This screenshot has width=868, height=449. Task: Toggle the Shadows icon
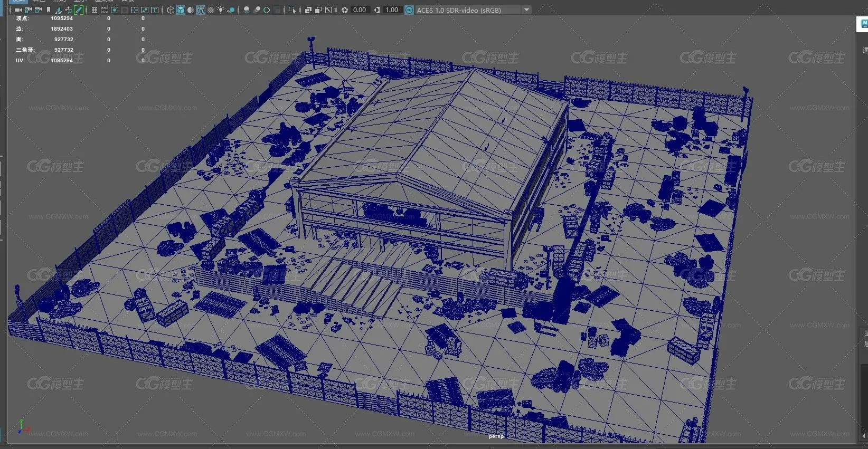tap(231, 10)
